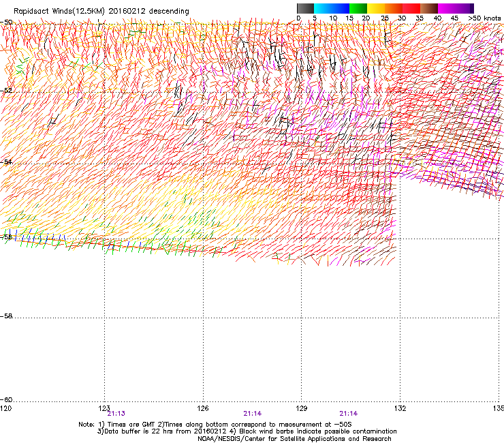Click the '-54' latitude label
This screenshot has width=504, height=443.
(6, 162)
